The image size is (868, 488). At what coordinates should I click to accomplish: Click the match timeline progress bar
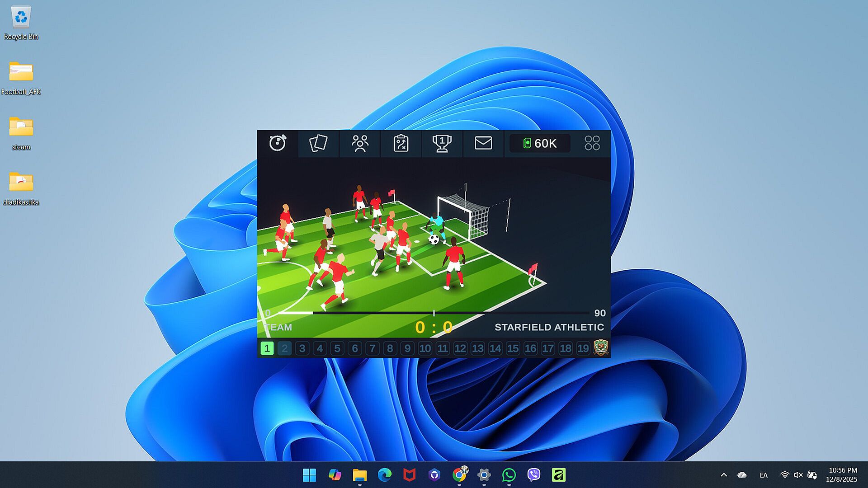[x=434, y=313]
